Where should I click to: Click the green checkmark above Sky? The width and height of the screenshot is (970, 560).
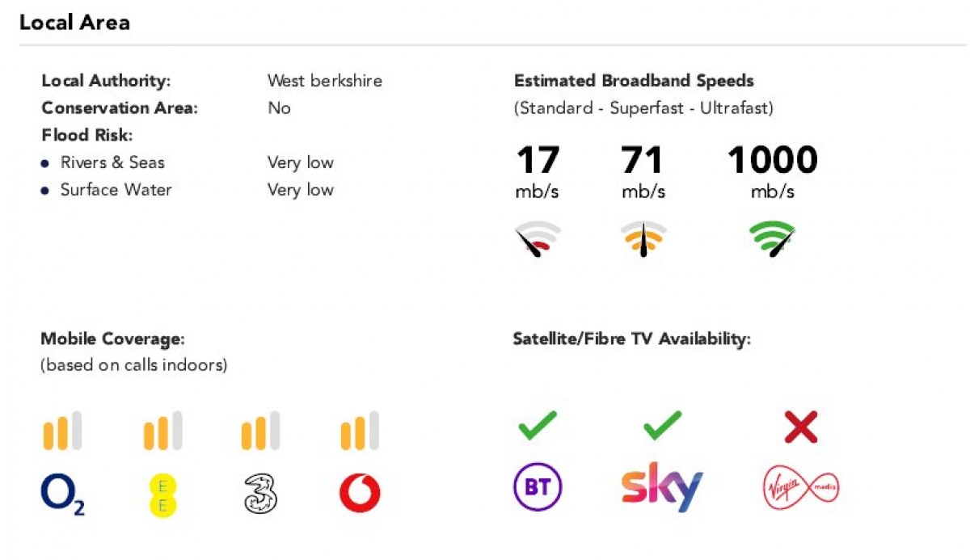662,425
